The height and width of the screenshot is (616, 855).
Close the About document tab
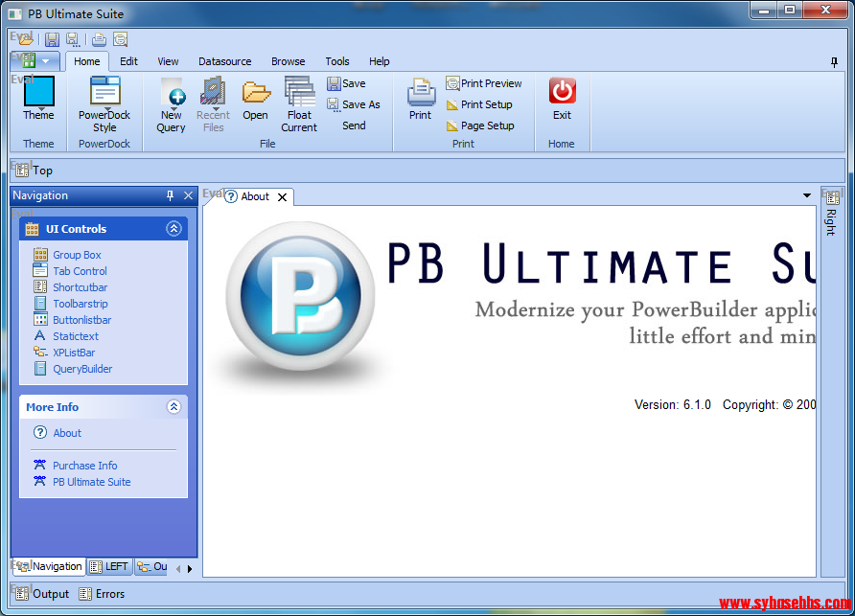[x=282, y=197]
